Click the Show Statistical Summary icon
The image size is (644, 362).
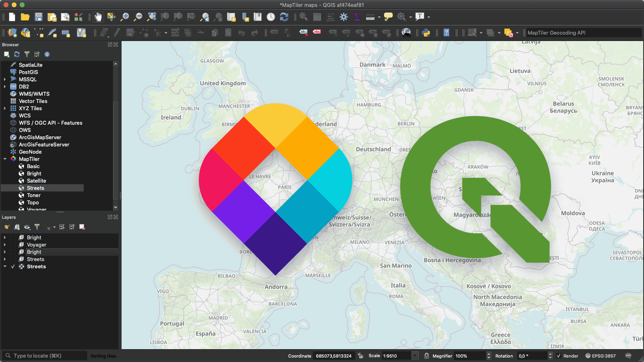(357, 17)
